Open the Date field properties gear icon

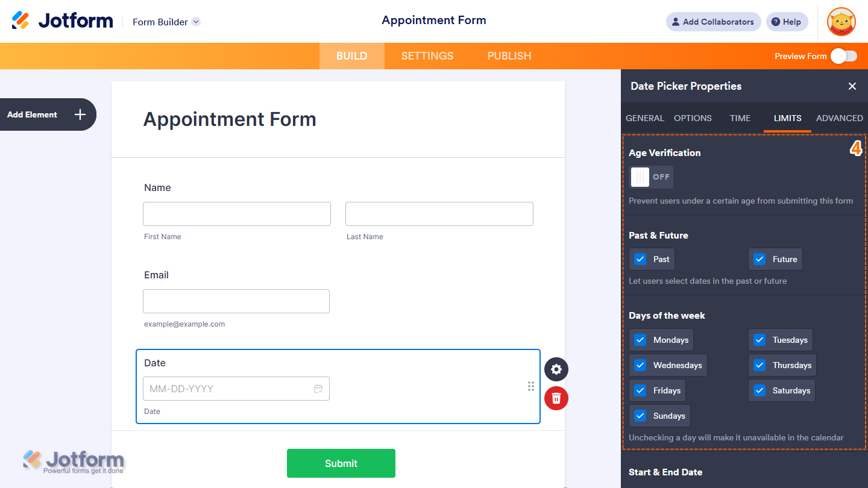556,369
